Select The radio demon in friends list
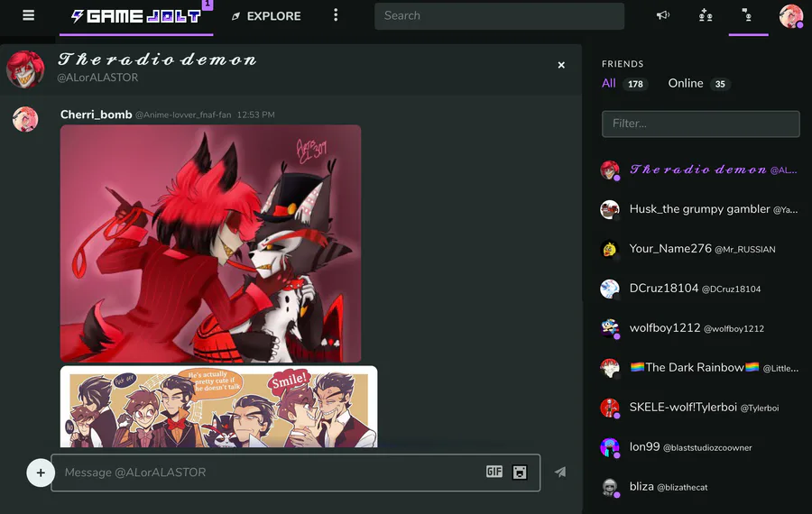Screen dimensions: 812x514 [699, 170]
